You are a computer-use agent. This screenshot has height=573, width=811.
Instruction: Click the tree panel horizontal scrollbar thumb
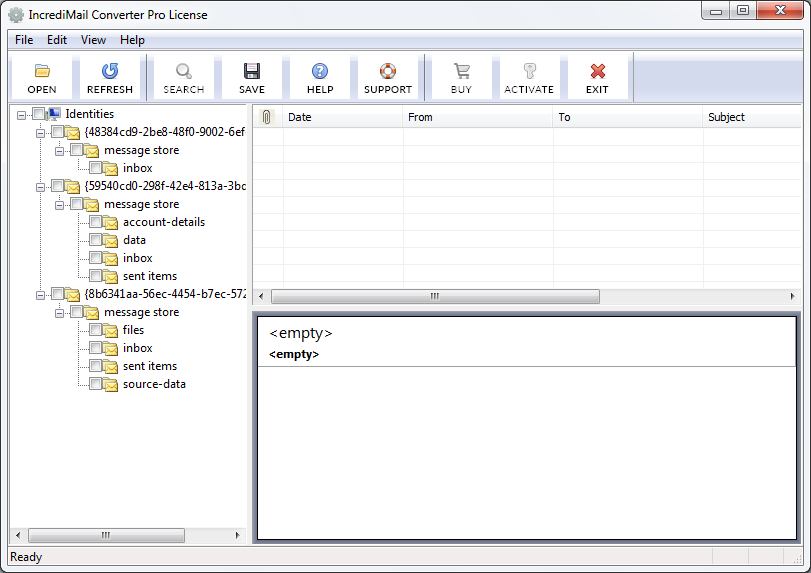coord(106,535)
